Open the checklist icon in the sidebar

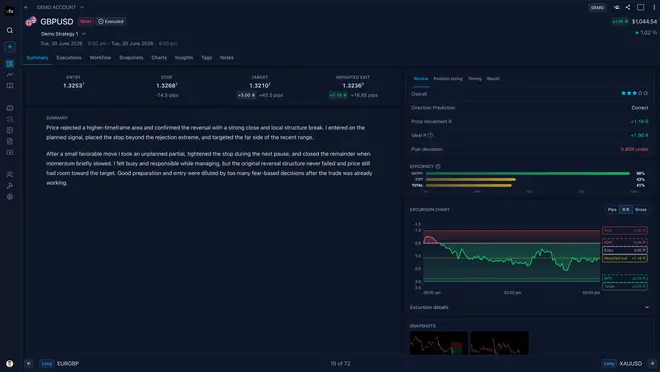tap(10, 119)
